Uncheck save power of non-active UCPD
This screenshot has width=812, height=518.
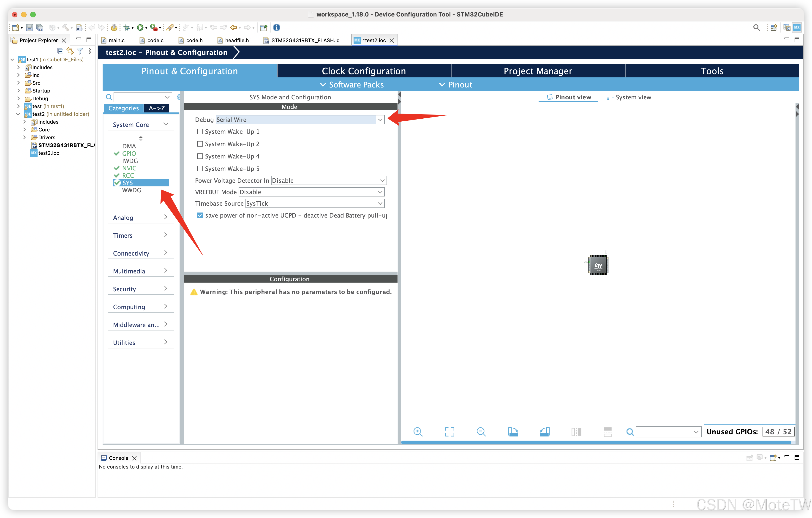click(x=200, y=215)
